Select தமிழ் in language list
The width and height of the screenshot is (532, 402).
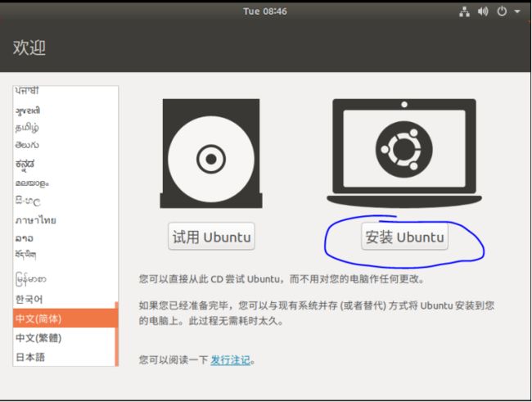[x=64, y=128]
